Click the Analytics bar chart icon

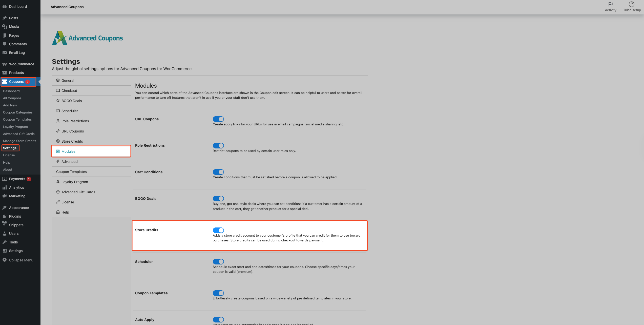[x=5, y=187]
